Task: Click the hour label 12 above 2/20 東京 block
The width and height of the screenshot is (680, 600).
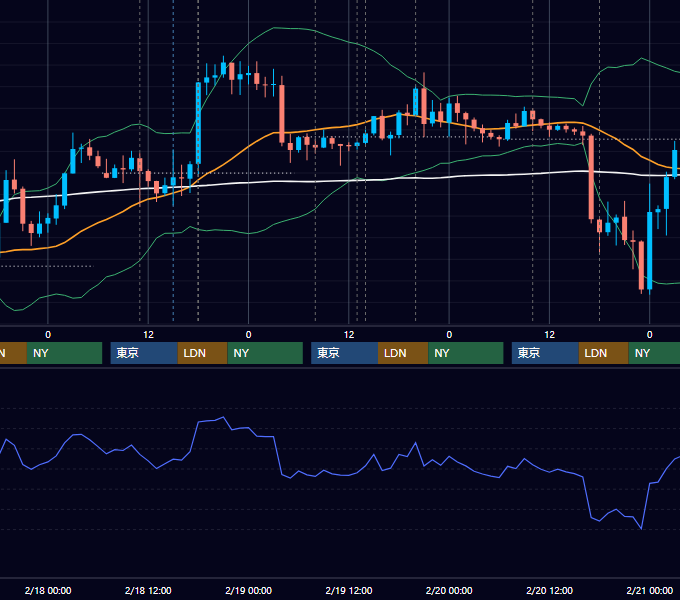Action: 549,335
